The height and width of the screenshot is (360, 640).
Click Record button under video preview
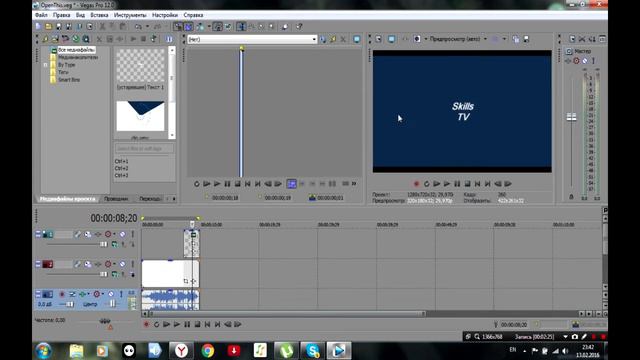point(416,184)
